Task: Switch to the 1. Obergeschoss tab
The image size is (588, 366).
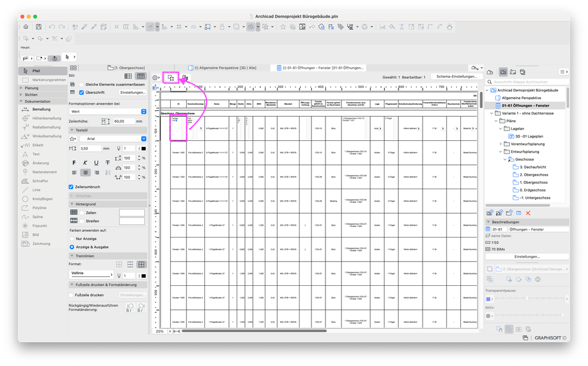Action: pyautogui.click(x=126, y=68)
